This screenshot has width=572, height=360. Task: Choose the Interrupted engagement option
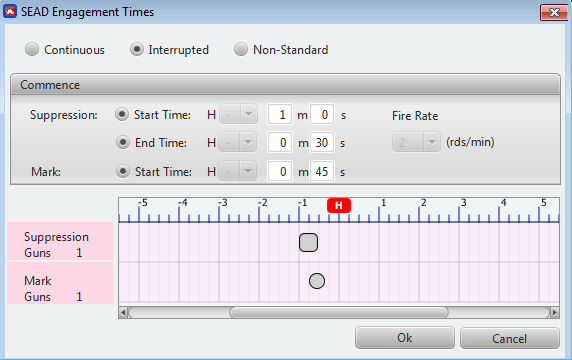(137, 49)
